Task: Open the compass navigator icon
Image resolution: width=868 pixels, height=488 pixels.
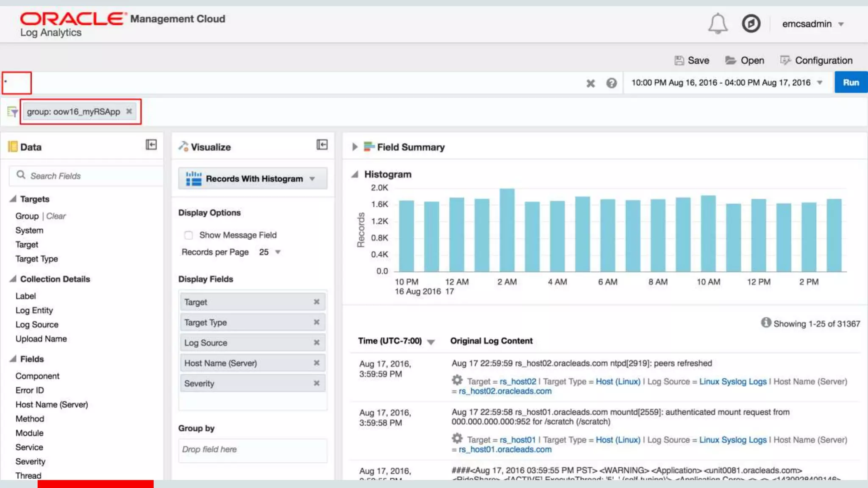Action: pos(751,24)
